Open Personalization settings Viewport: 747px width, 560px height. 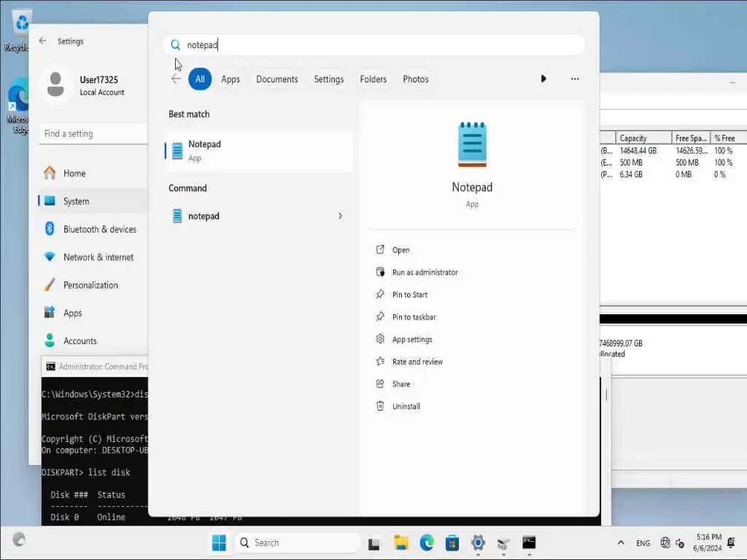click(93, 285)
